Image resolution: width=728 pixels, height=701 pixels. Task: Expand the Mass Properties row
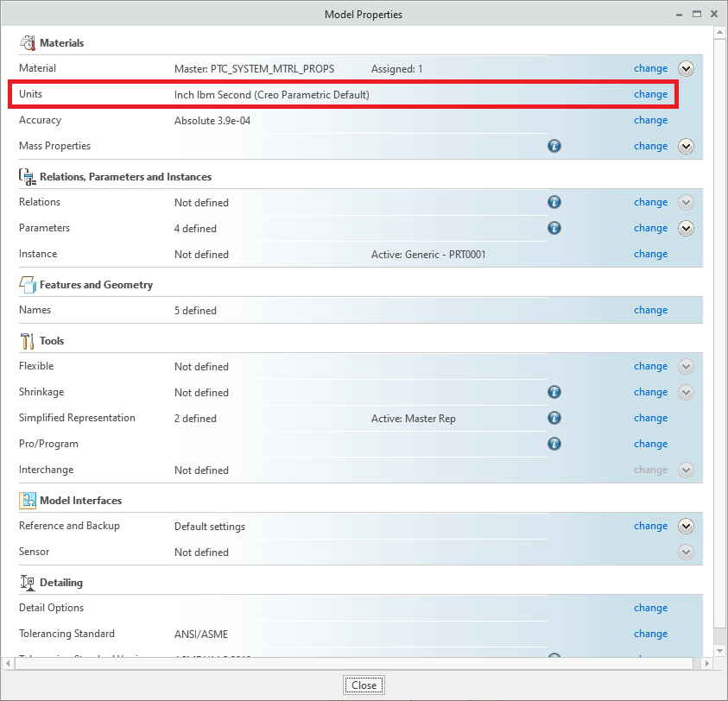pos(686,146)
